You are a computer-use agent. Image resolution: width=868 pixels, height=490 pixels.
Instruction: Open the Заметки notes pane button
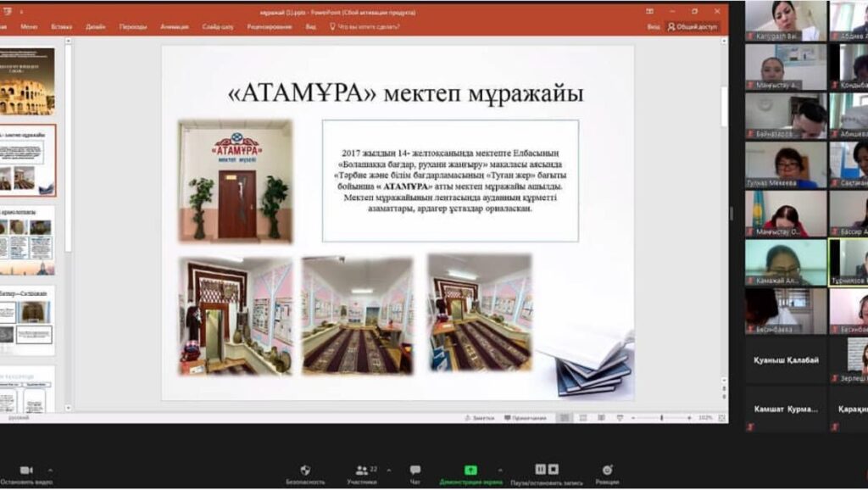tap(480, 418)
